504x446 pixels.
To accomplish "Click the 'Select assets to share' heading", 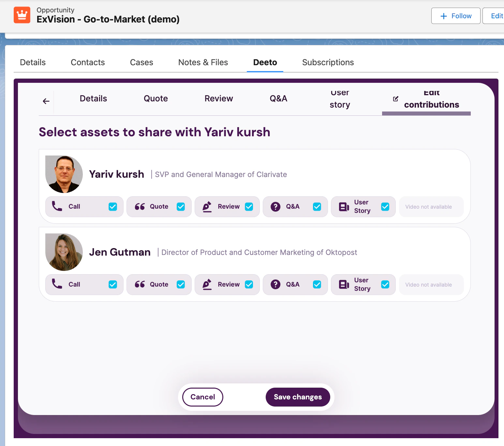I will pyautogui.click(x=155, y=132).
